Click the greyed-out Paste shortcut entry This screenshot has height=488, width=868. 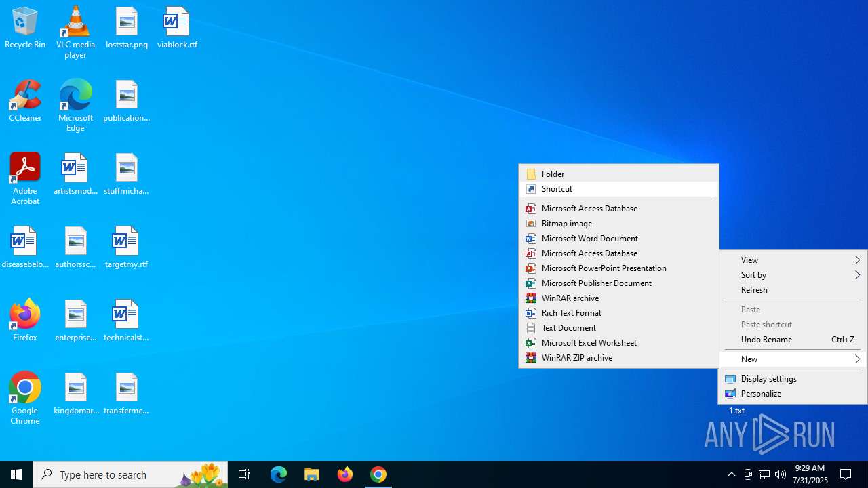793,325
